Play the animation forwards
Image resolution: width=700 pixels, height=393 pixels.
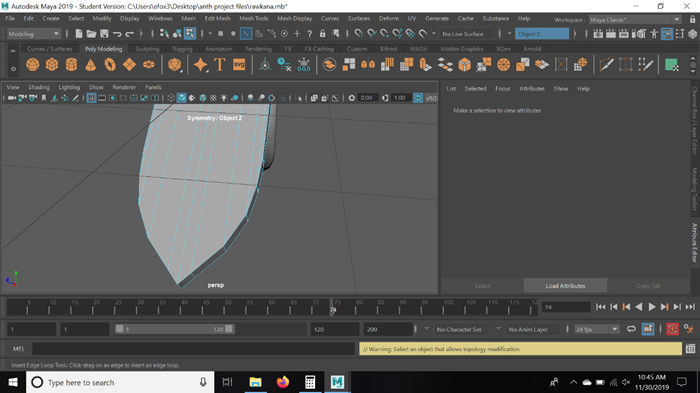pyautogui.click(x=652, y=306)
